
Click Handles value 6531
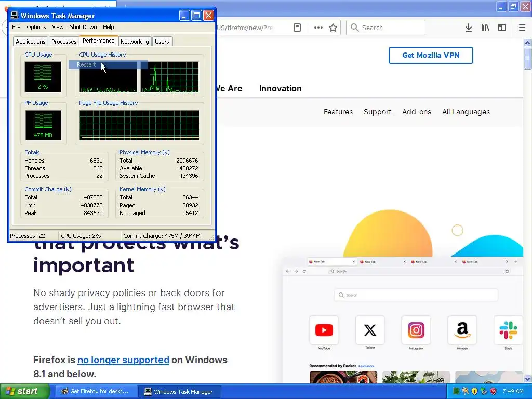[x=96, y=161]
